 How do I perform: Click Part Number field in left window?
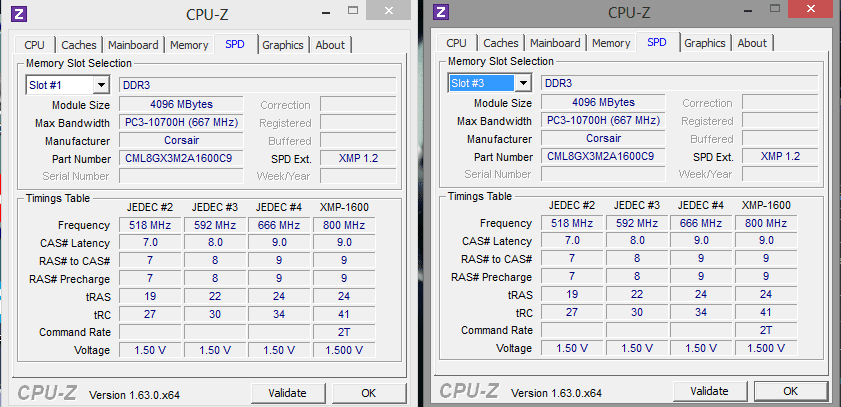point(181,159)
